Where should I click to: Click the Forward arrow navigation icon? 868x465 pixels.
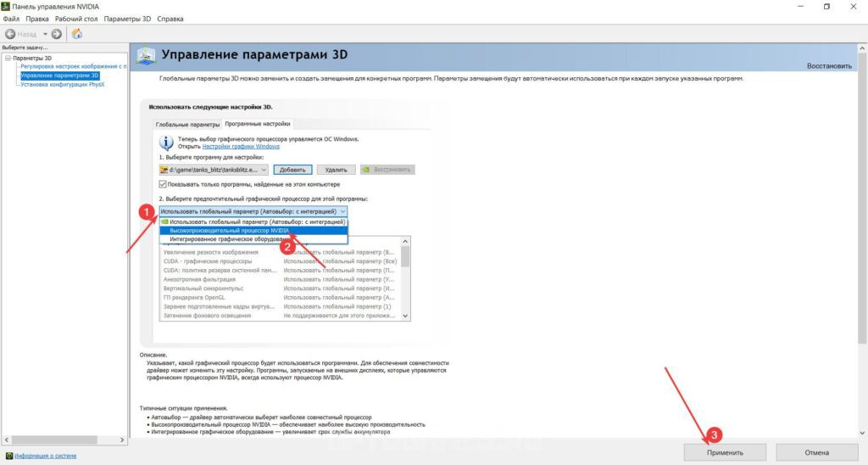point(57,34)
